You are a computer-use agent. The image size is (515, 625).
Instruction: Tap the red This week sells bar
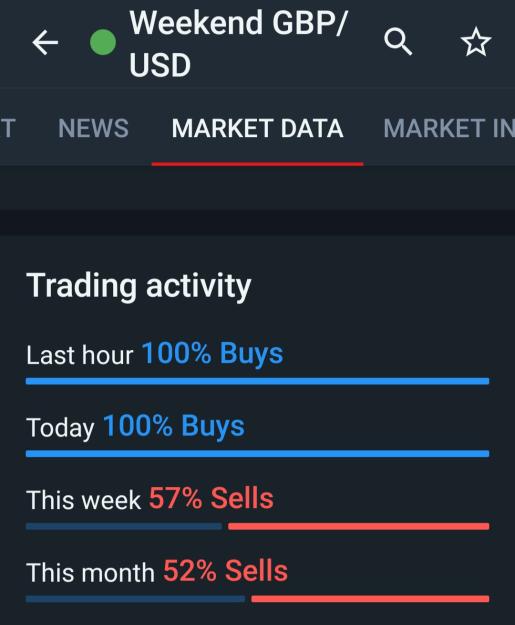point(359,526)
